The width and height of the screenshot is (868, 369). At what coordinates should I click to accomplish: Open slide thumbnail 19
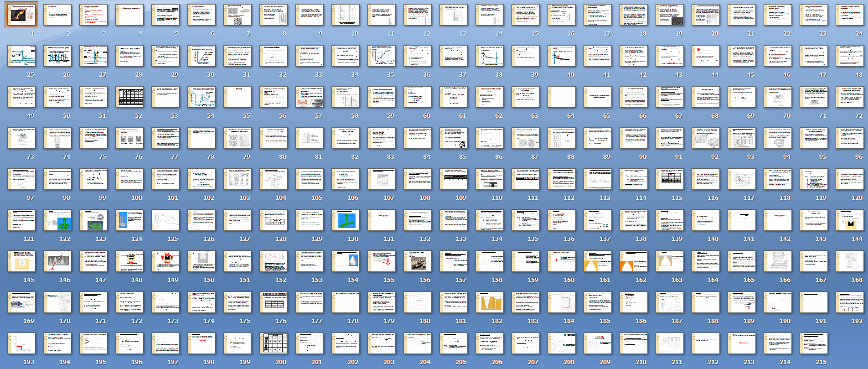click(x=670, y=15)
